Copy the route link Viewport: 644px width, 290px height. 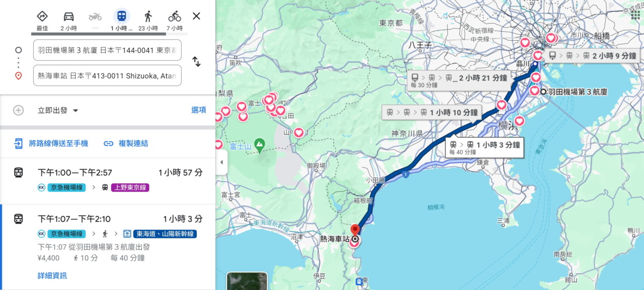[x=126, y=144]
